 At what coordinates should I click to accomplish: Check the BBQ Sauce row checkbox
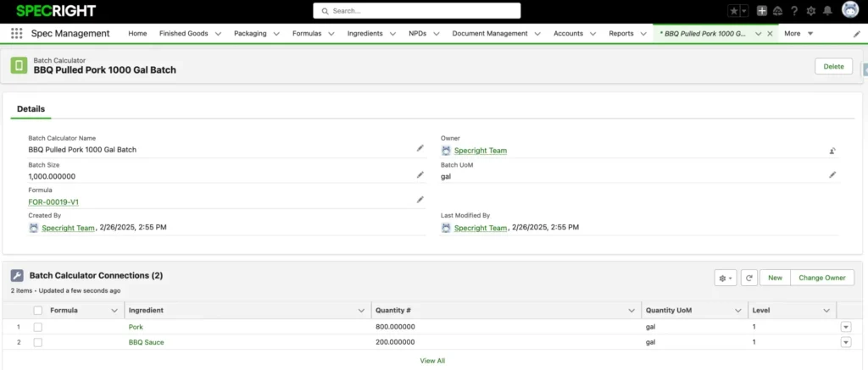(x=37, y=342)
